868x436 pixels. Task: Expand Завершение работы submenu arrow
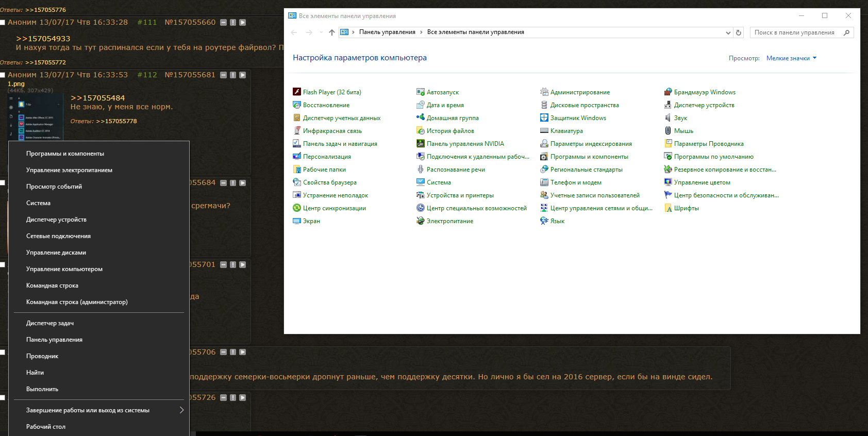181,410
